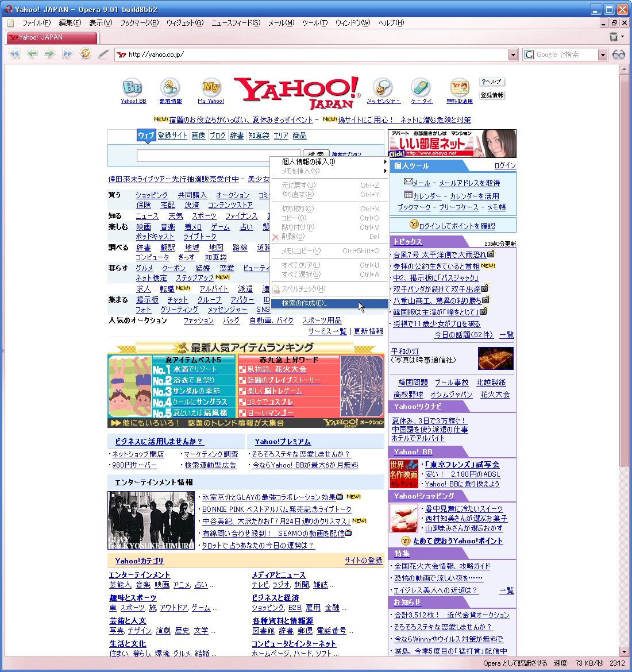Click the Google G search icon
Screen dimensions: 632x672
[529, 55]
